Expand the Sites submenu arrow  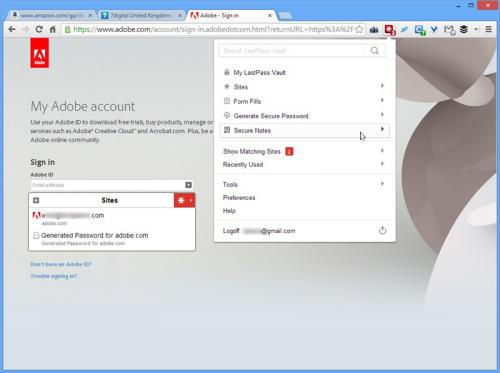click(x=382, y=86)
